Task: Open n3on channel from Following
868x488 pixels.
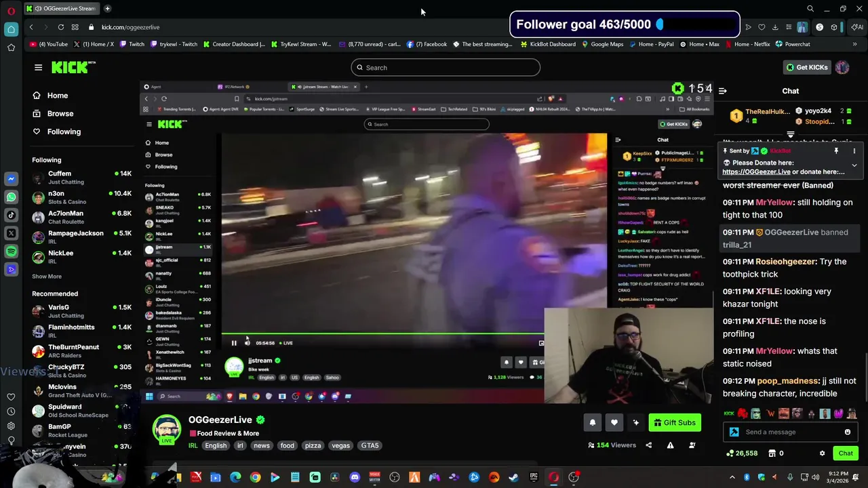Action: [x=81, y=197]
